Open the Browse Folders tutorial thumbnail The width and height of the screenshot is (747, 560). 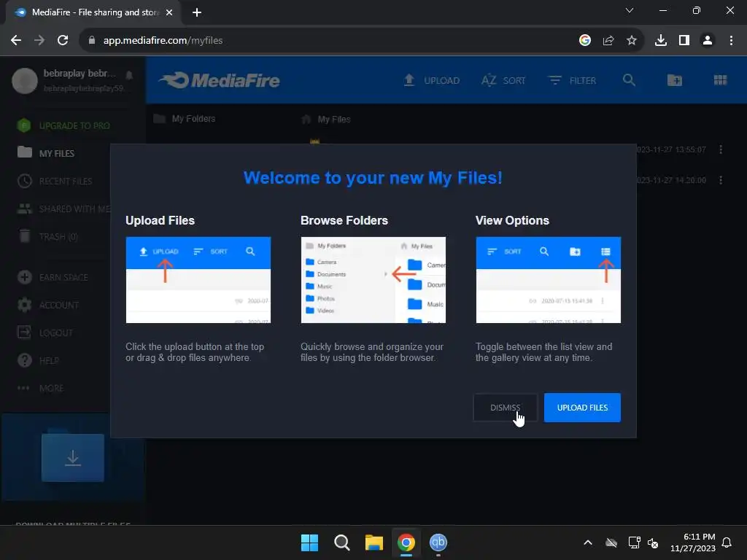point(373,280)
